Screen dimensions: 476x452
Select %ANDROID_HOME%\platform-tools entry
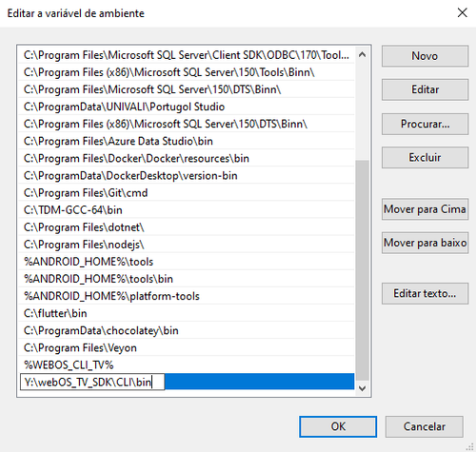pyautogui.click(x=187, y=296)
